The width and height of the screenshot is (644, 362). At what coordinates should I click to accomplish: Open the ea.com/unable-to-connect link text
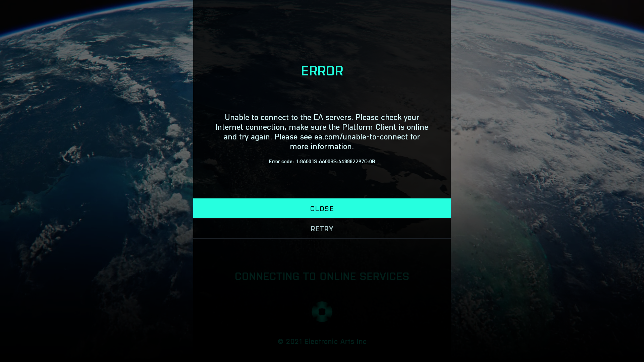click(361, 137)
